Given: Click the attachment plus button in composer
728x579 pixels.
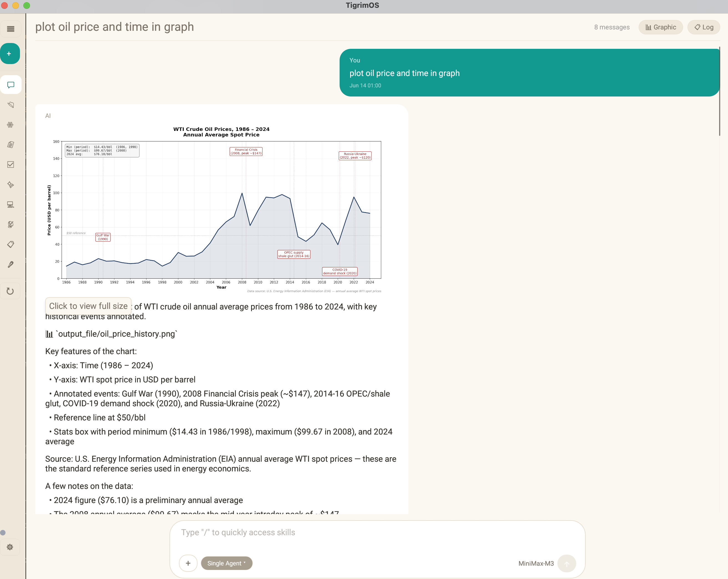Looking at the screenshot, I should 188,563.
